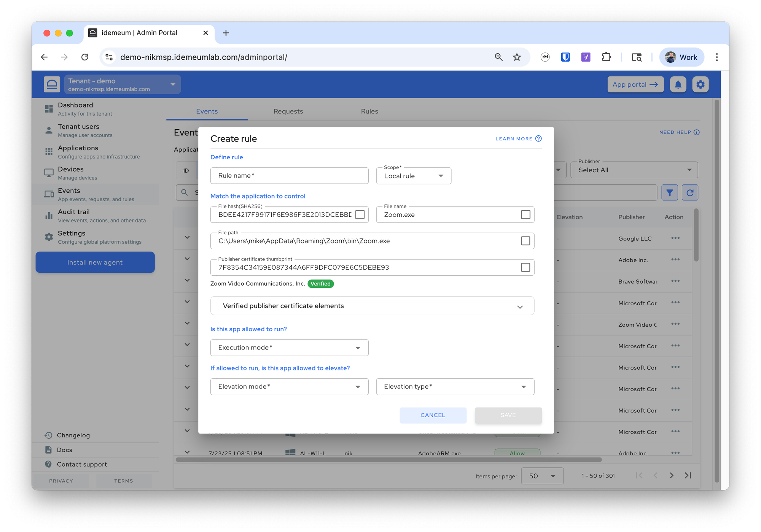The height and width of the screenshot is (532, 761).
Task: Click Install new agent
Action: (x=95, y=262)
